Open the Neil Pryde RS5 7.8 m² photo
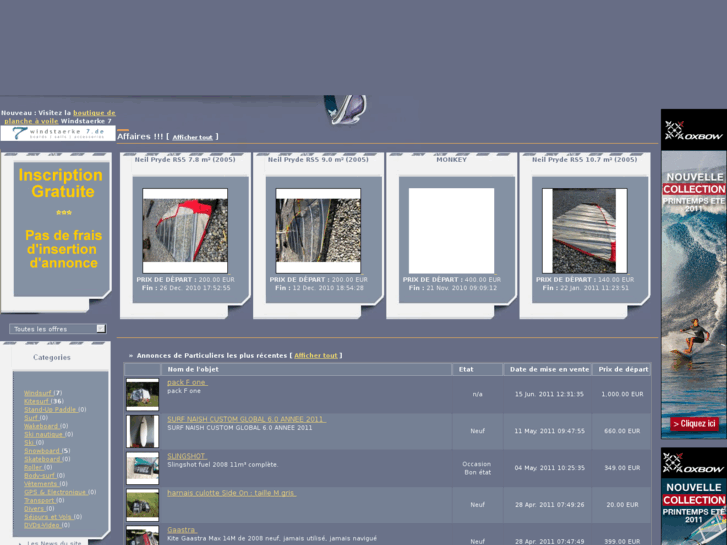The width and height of the screenshot is (727, 545). coord(185,230)
